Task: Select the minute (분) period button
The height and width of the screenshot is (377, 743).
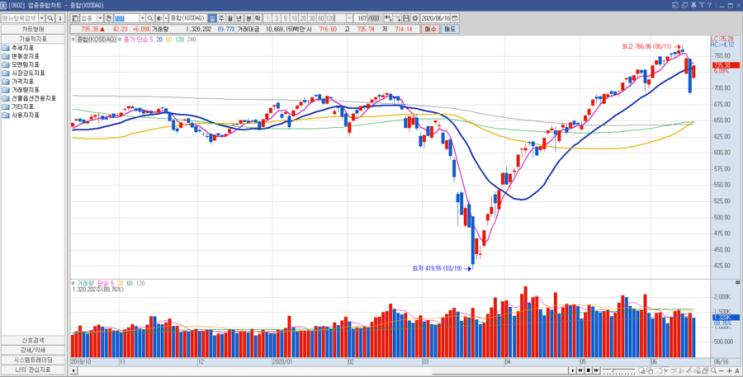Action: tap(249, 18)
